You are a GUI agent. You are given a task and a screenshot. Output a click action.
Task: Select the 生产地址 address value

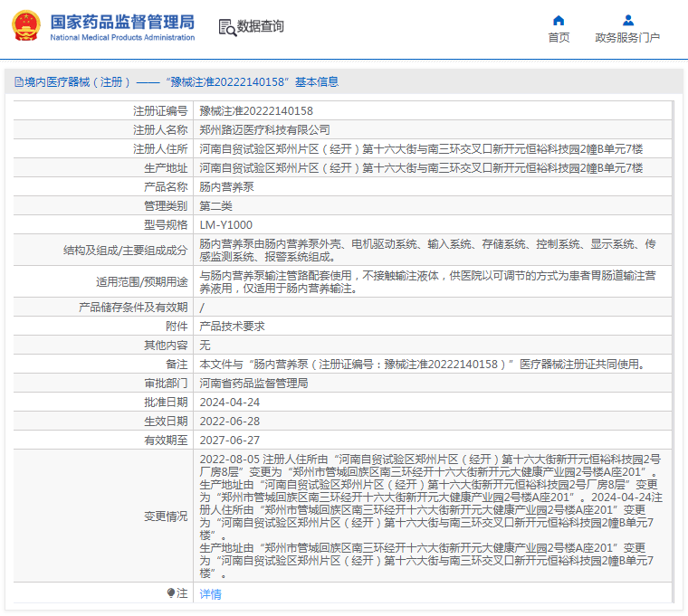(x=421, y=168)
